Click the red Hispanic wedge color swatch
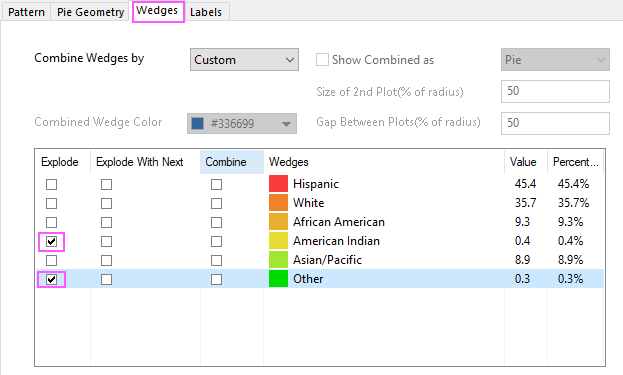This screenshot has width=623, height=375. point(278,184)
